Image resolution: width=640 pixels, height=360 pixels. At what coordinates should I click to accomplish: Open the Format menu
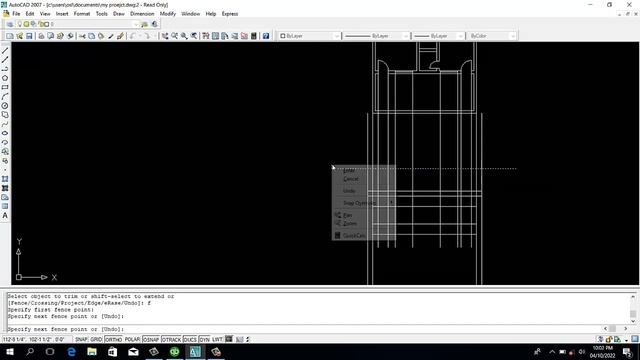pyautogui.click(x=82, y=14)
